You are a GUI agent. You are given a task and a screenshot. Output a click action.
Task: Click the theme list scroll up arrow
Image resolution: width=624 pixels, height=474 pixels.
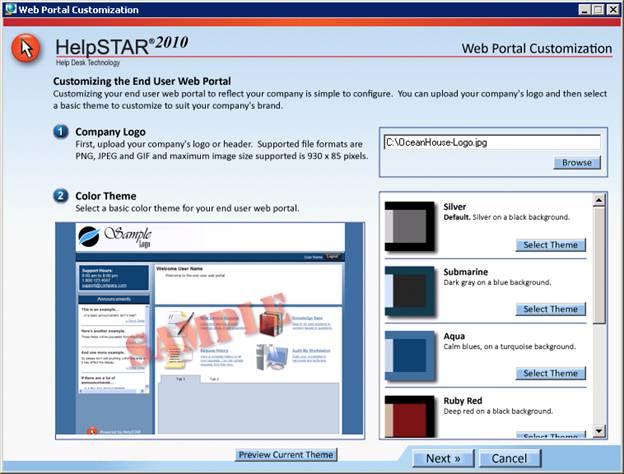pos(599,200)
